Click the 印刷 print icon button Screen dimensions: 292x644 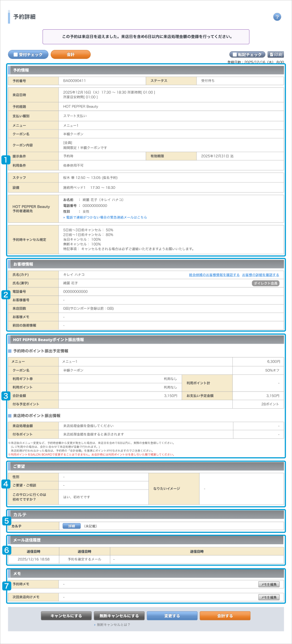pos(276,55)
